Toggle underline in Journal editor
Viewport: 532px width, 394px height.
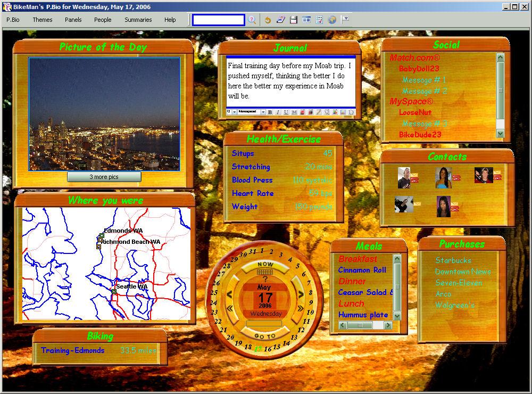click(x=286, y=112)
